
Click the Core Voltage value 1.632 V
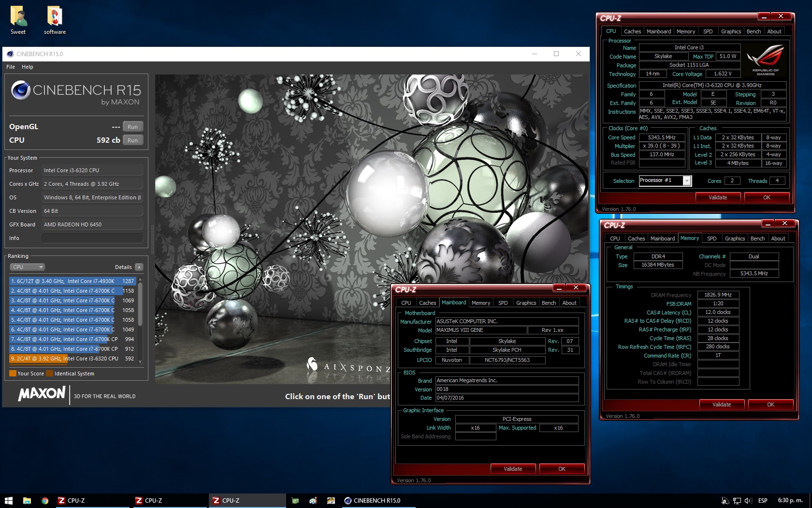coord(723,74)
